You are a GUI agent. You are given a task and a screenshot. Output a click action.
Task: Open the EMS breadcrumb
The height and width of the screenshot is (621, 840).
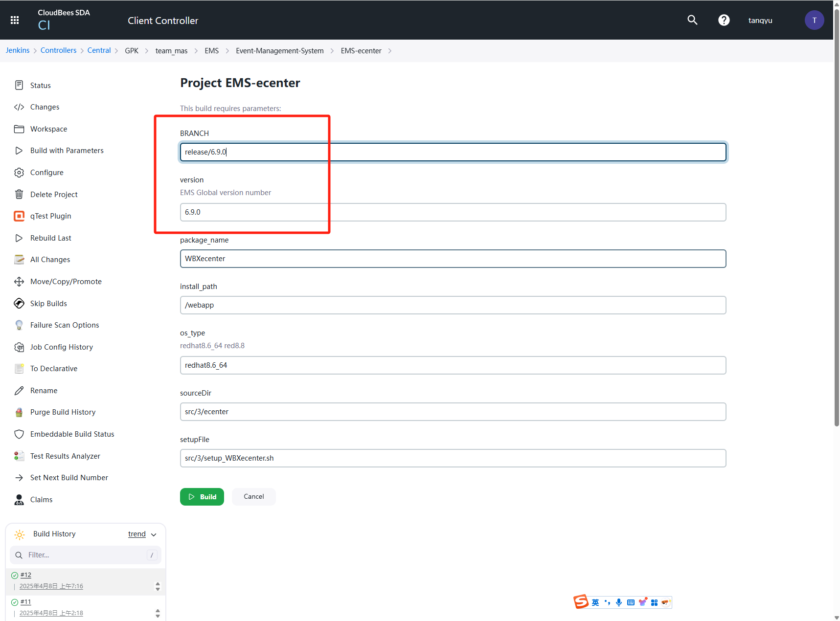[x=212, y=51]
